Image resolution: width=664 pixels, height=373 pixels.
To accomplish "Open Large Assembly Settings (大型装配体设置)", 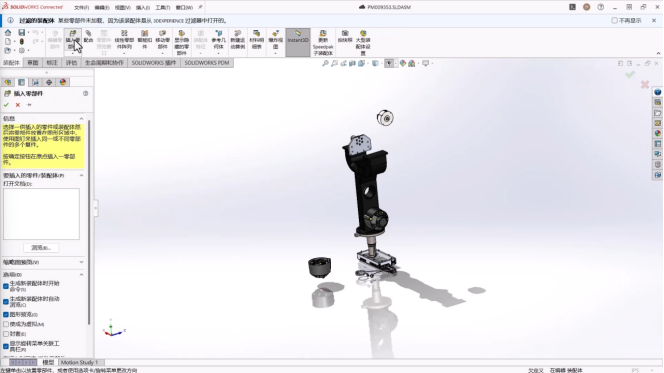I will [363, 42].
